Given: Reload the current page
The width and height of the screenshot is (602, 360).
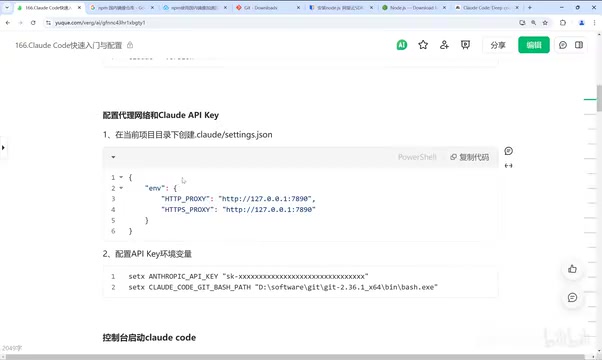Looking at the screenshot, I should [33, 23].
